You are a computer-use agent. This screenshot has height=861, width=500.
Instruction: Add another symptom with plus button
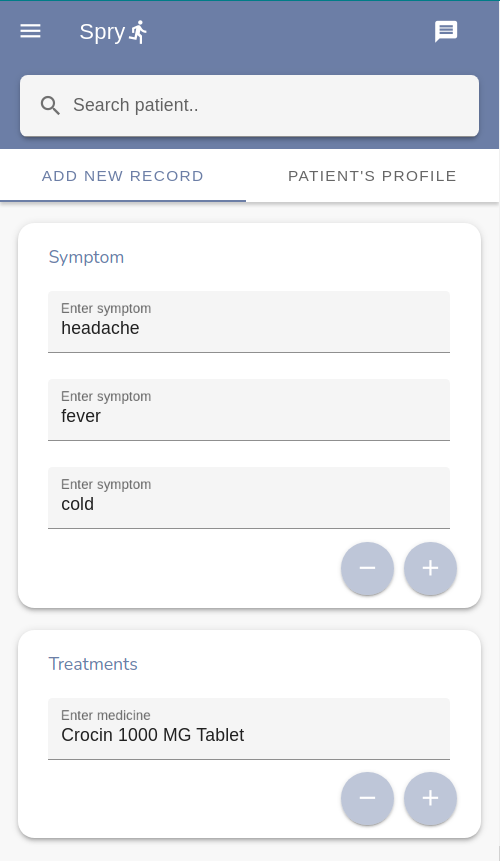(430, 568)
